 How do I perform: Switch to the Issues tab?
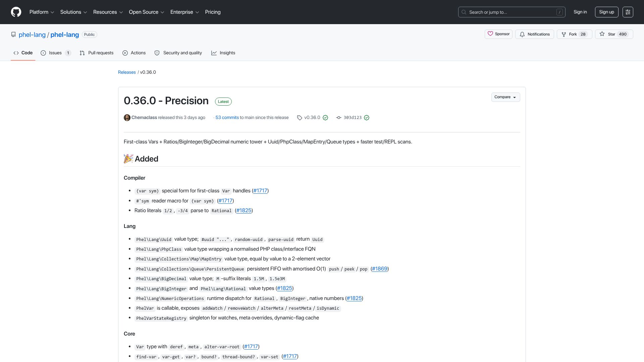(56, 53)
